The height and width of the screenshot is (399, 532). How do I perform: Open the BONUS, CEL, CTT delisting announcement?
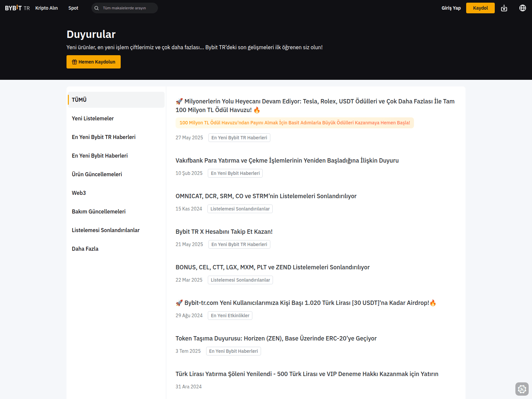click(273, 267)
